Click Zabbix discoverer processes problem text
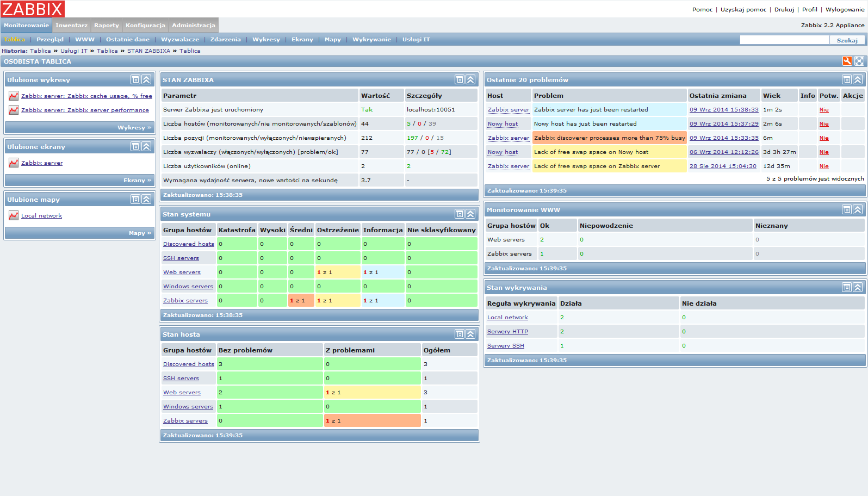The height and width of the screenshot is (496, 868). [610, 138]
